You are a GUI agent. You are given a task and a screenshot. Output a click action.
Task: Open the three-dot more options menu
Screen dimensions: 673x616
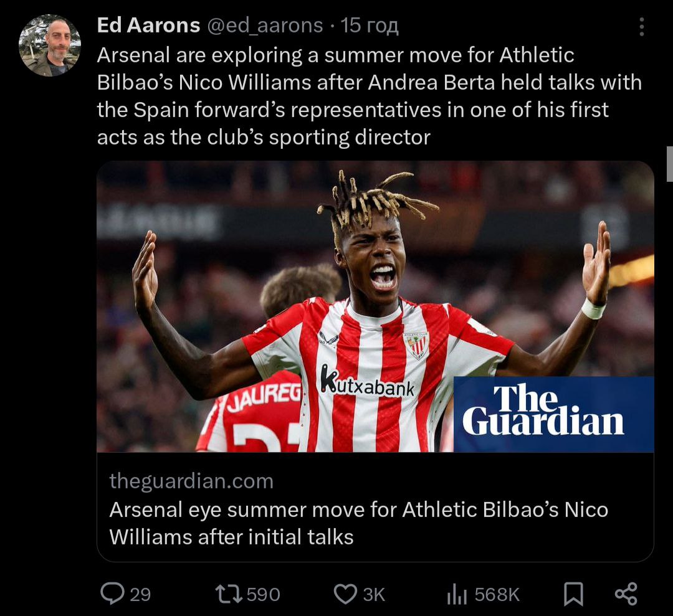click(x=641, y=27)
